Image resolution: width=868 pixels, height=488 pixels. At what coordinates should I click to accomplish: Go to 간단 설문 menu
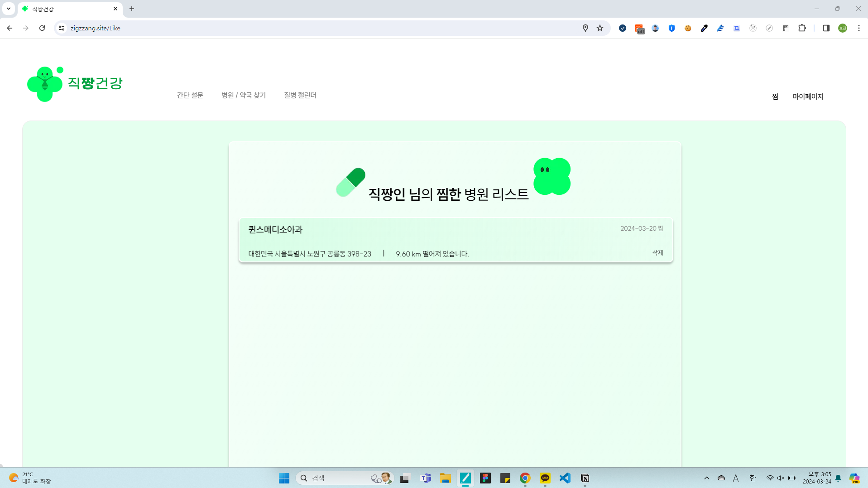pos(190,95)
